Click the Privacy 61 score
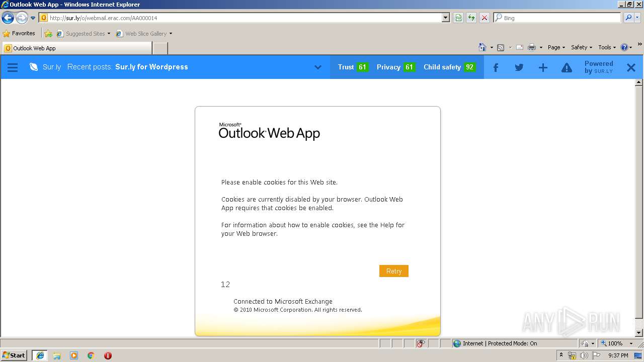644x362 pixels. point(396,67)
